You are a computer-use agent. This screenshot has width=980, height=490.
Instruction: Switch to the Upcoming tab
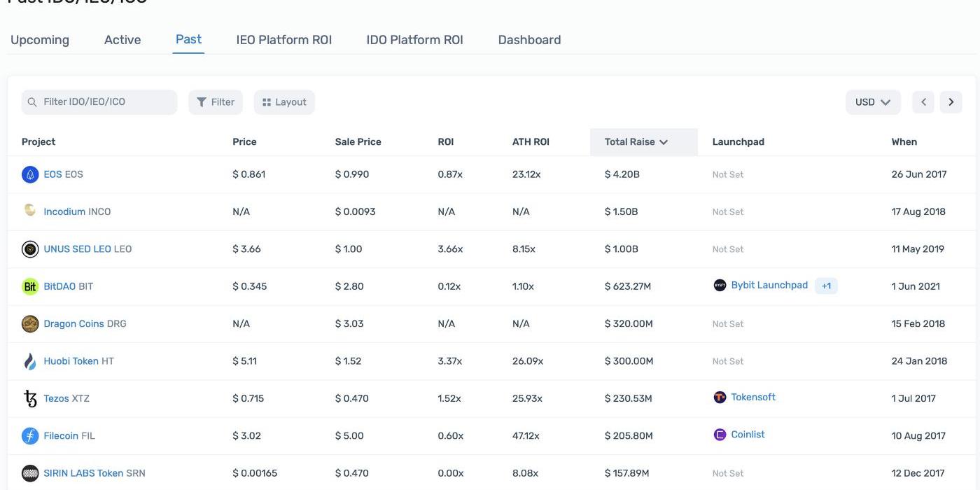pos(40,40)
